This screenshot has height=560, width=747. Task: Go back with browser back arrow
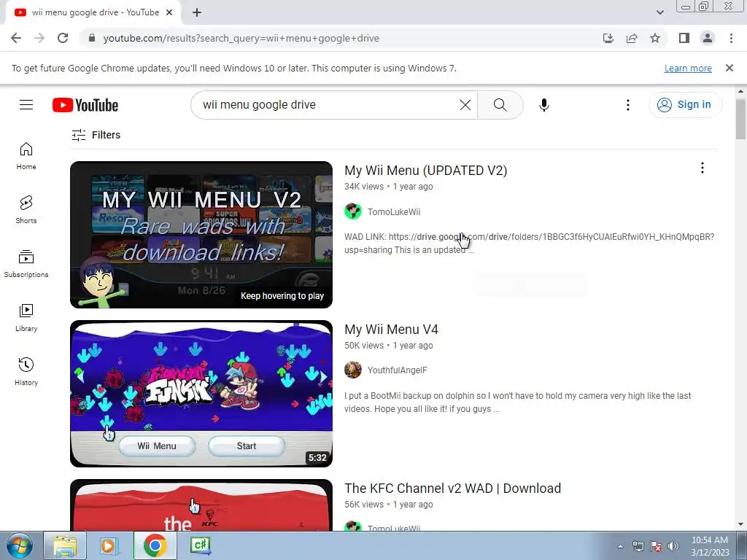pos(16,38)
